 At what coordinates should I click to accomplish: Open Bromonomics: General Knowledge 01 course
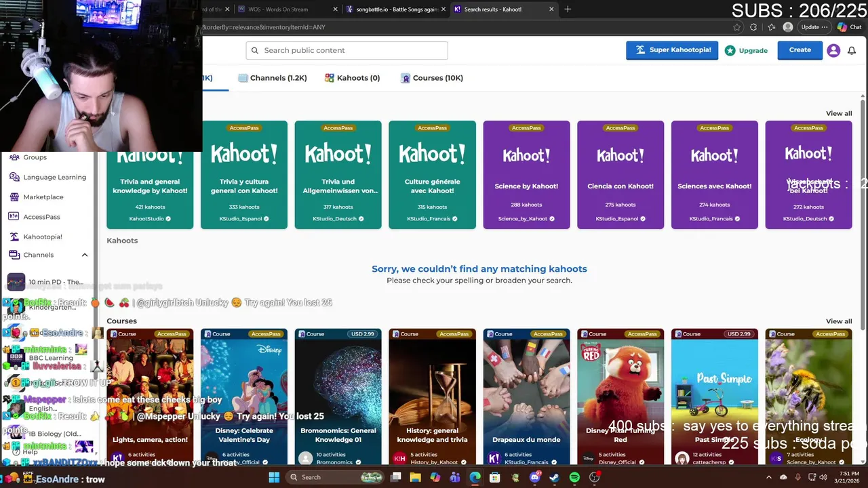[338, 396]
